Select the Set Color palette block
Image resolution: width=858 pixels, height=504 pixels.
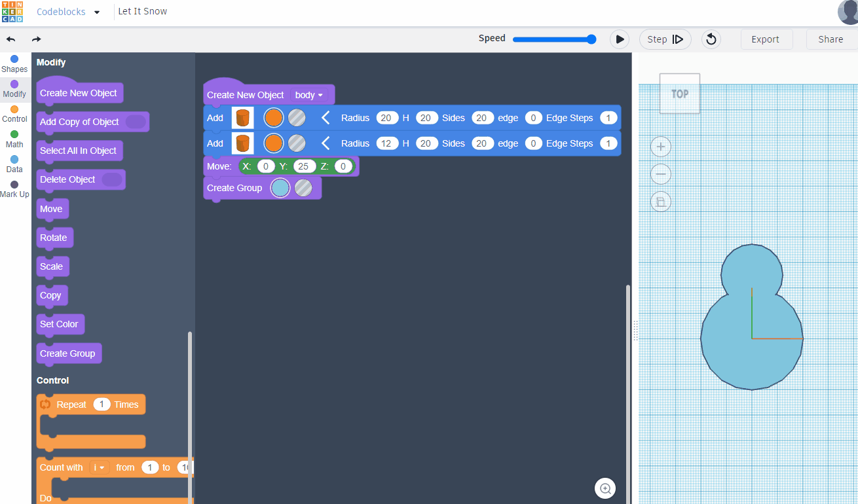click(x=60, y=324)
